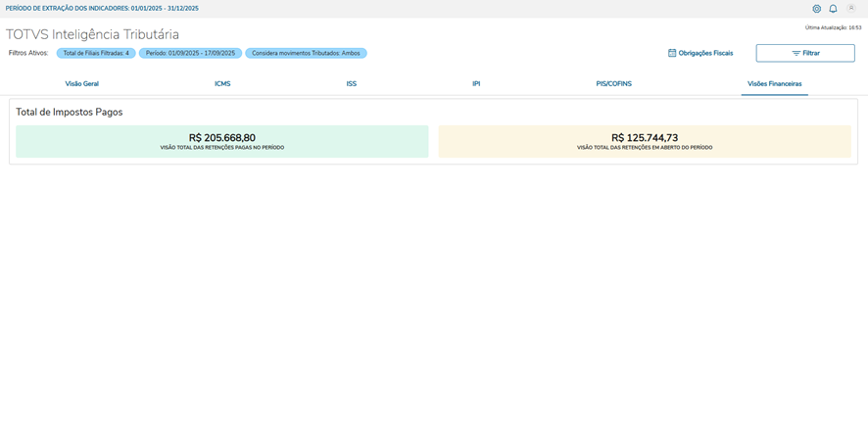868x425 pixels.
Task: Click the Total de Impostos Pagos heading
Action: (x=70, y=112)
